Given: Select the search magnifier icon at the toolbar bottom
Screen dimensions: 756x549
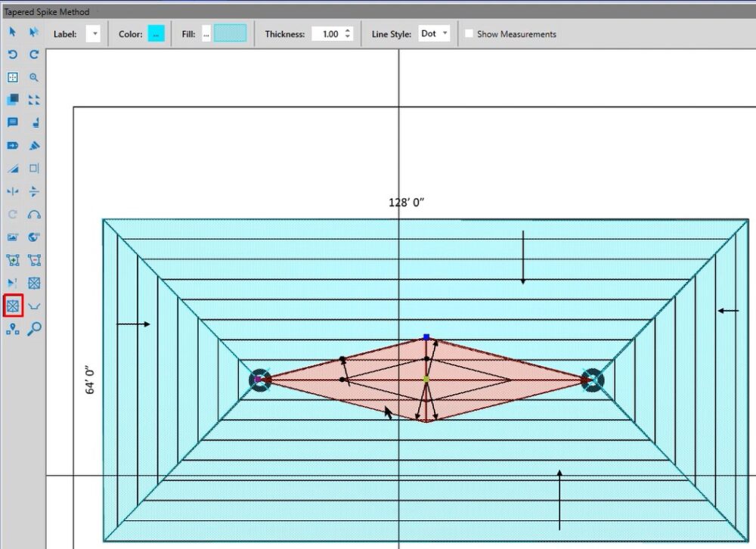Looking at the screenshot, I should pos(34,329).
